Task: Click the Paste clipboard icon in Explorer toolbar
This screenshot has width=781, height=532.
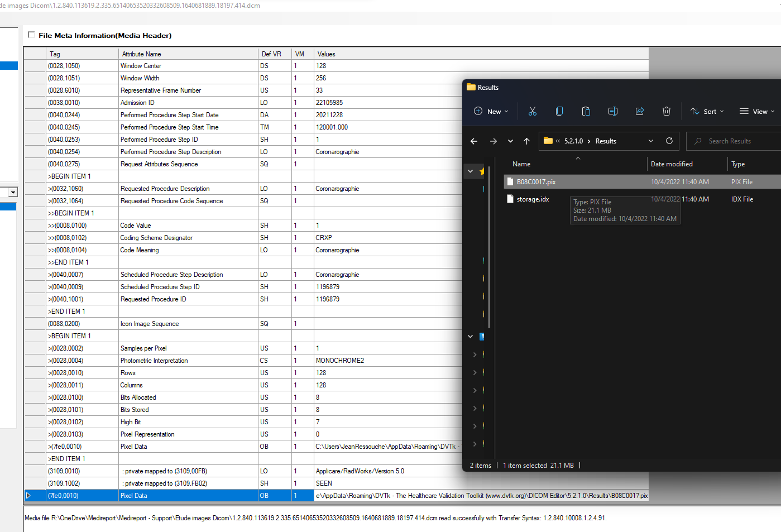Action: 586,111
